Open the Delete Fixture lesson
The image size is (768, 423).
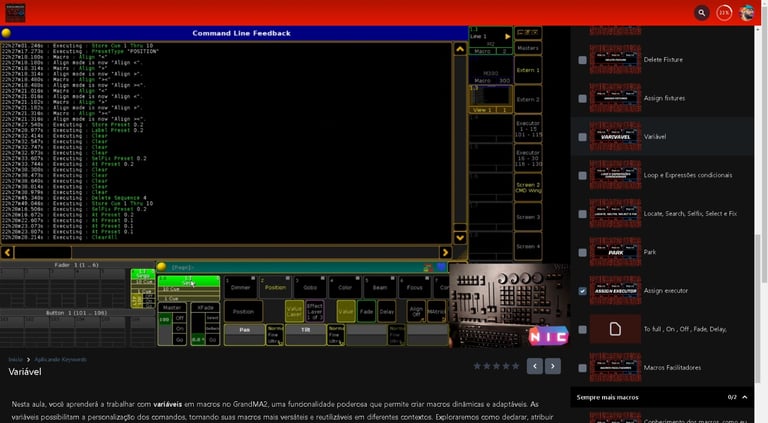(x=663, y=60)
